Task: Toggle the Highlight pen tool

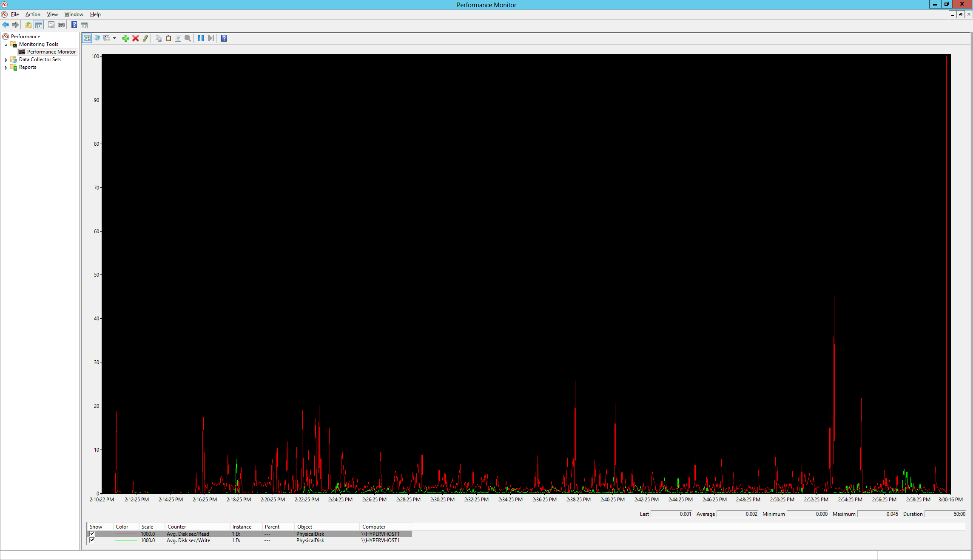Action: (145, 38)
